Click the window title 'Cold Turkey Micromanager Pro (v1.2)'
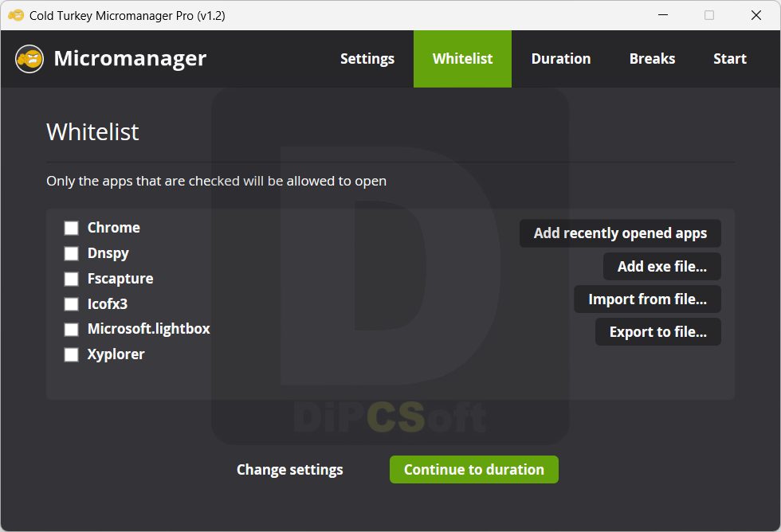The width and height of the screenshot is (781, 532). (127, 16)
